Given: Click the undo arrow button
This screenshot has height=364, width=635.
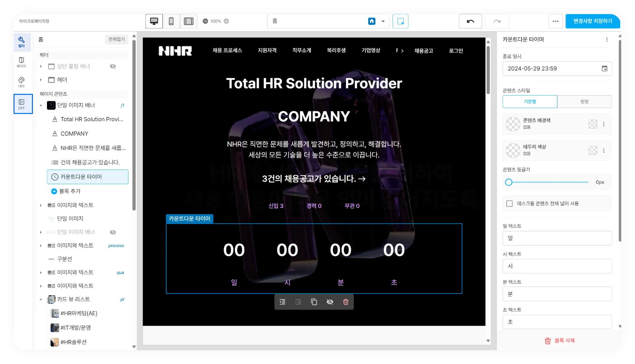Looking at the screenshot, I should point(470,21).
